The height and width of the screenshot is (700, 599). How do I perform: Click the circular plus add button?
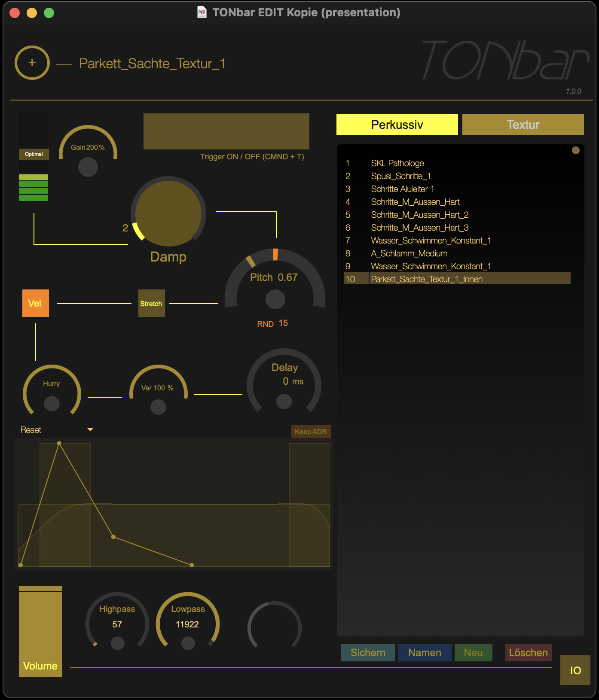(x=32, y=63)
